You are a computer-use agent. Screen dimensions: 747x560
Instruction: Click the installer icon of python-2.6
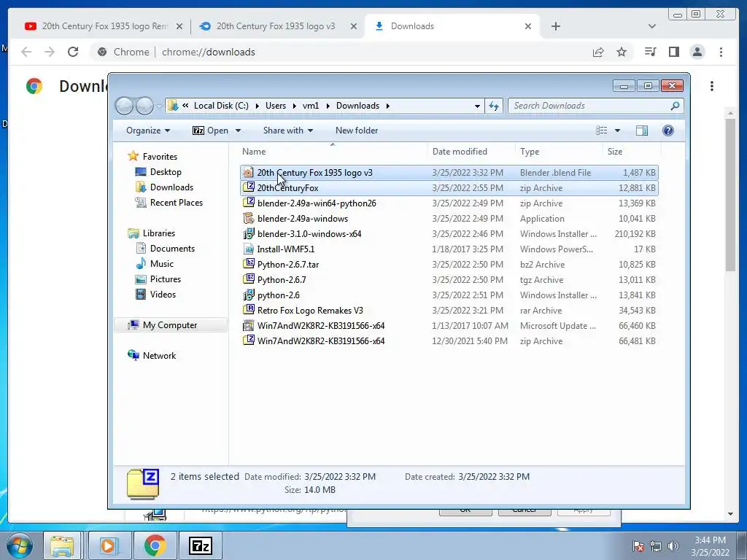248,295
